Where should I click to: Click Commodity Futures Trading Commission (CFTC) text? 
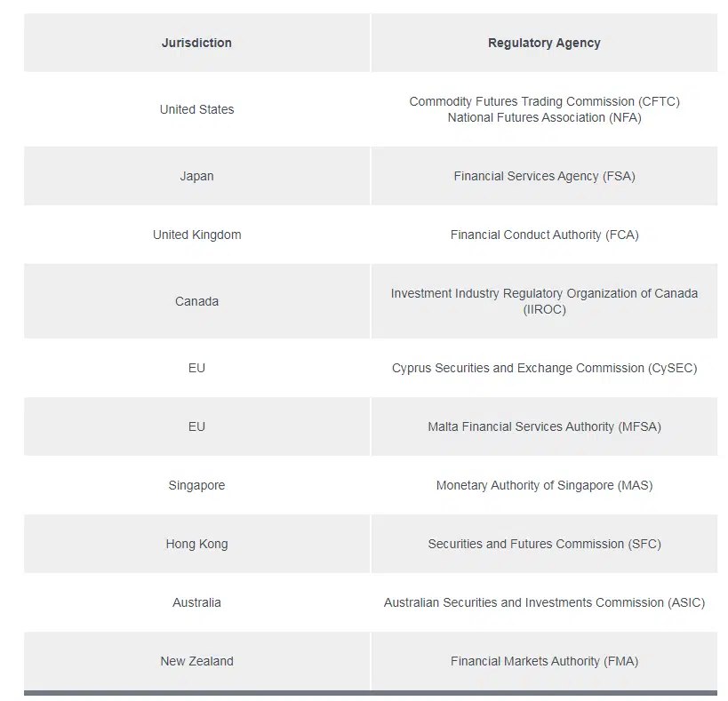click(544, 101)
